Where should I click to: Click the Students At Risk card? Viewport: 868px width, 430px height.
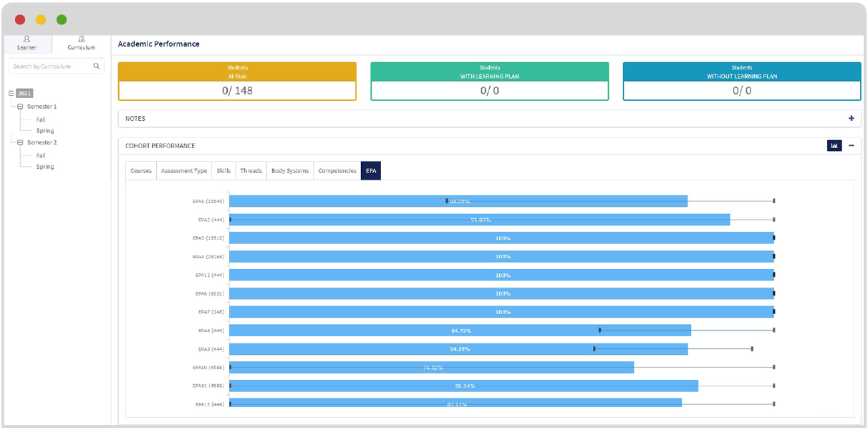click(237, 81)
